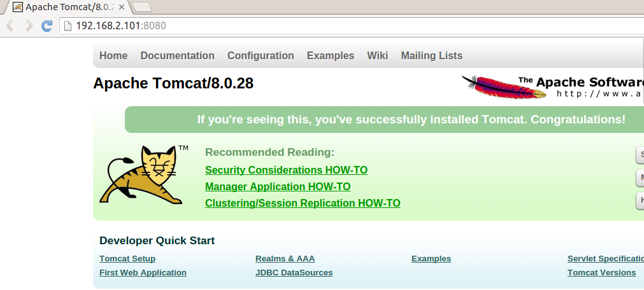Screen dimensions: 644x290
Task: Select the Apache Tomcat/8.0.2 browser tab
Action: tap(68, 7)
